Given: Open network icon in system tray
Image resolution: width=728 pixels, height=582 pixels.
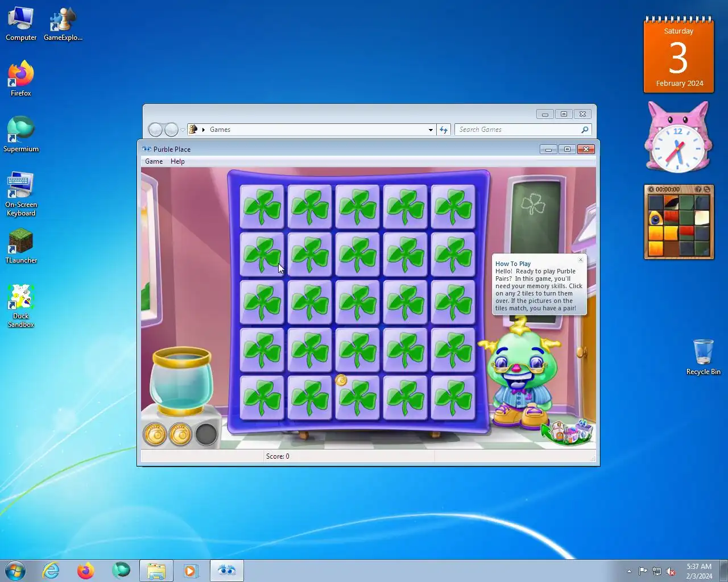Looking at the screenshot, I should [x=657, y=571].
